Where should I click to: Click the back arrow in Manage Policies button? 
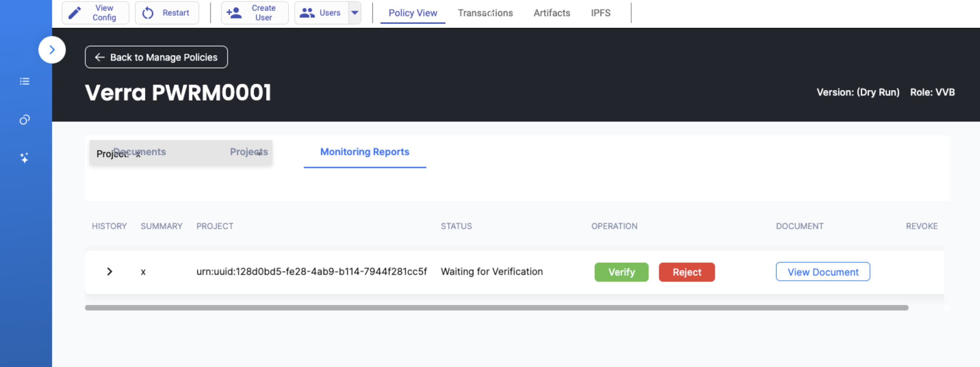(x=100, y=57)
